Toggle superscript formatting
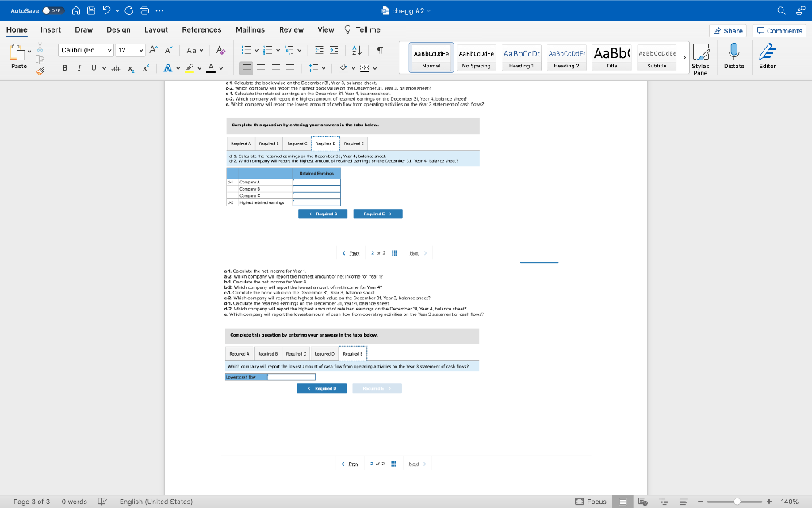 146,68
